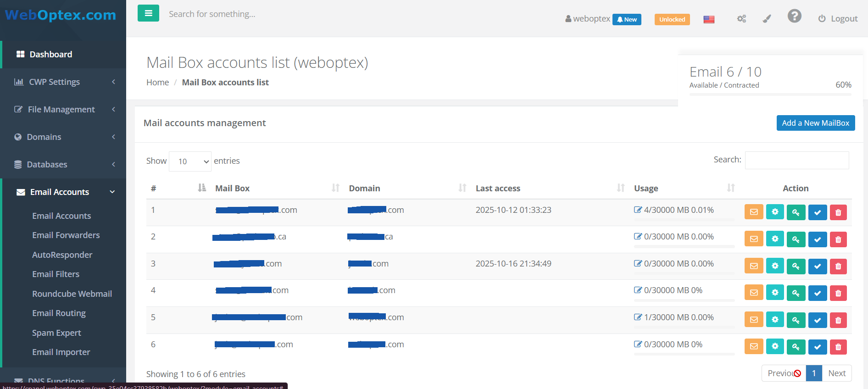The image size is (868, 389).
Task: Click the red trash icon in row 3
Action: tap(838, 266)
